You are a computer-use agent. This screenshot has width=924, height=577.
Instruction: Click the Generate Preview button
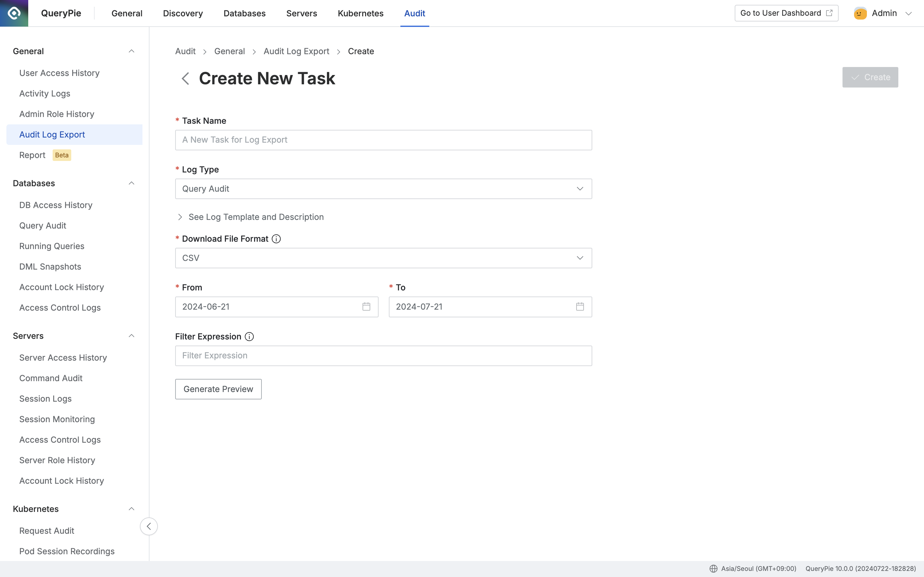[x=218, y=389]
